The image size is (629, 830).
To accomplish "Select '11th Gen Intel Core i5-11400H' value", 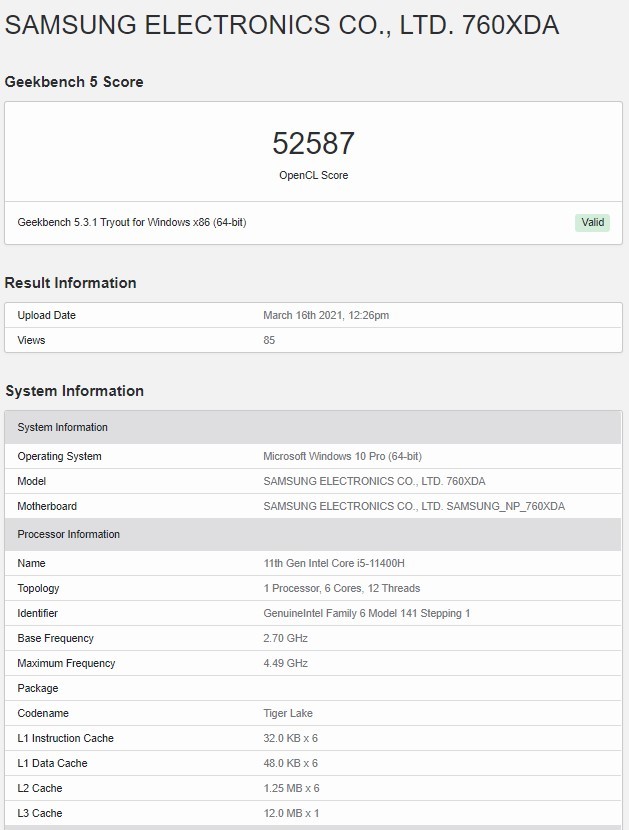I will click(x=334, y=563).
